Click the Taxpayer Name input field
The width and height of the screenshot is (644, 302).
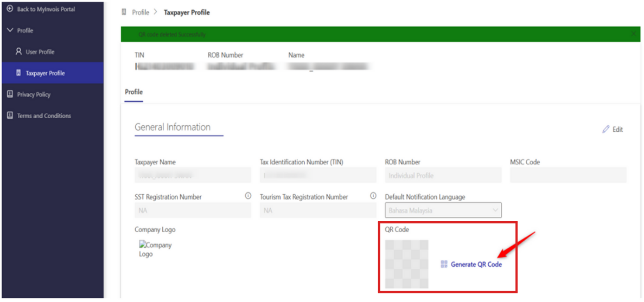tap(193, 175)
